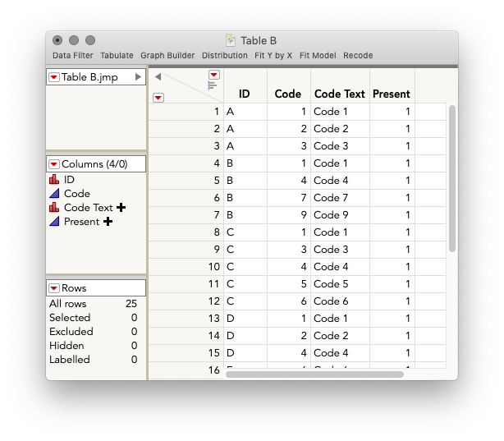Open the column area red triangle menu

pyautogui.click(x=214, y=75)
